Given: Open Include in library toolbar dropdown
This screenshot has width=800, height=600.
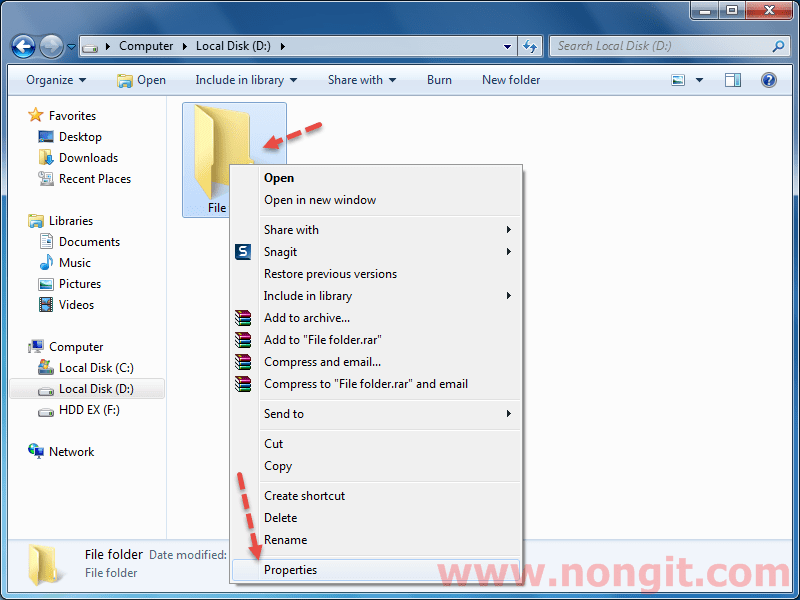Looking at the screenshot, I should [246, 80].
